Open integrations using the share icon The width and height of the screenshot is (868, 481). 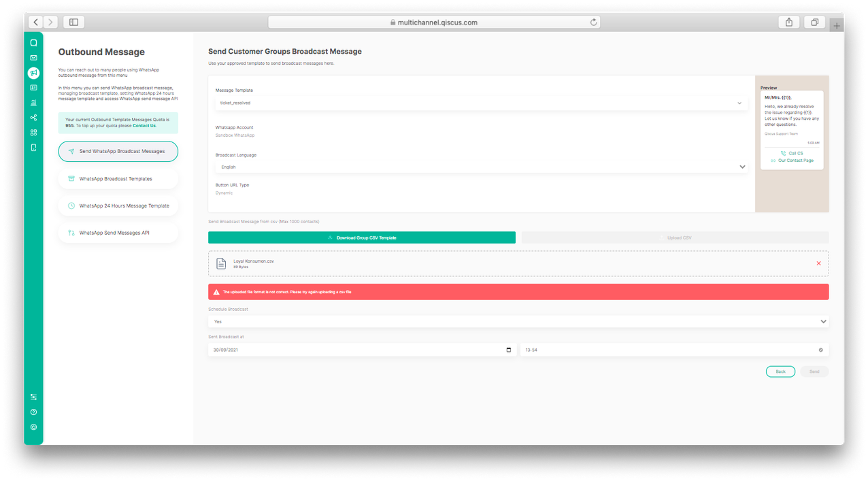coord(33,118)
